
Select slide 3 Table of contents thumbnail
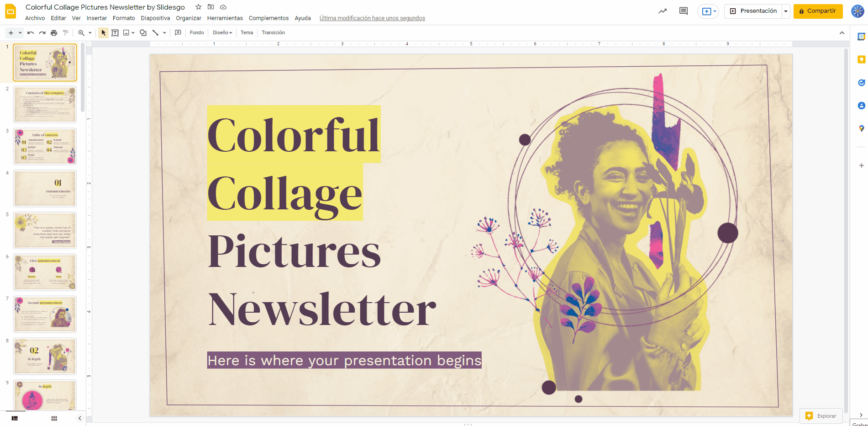pos(45,146)
